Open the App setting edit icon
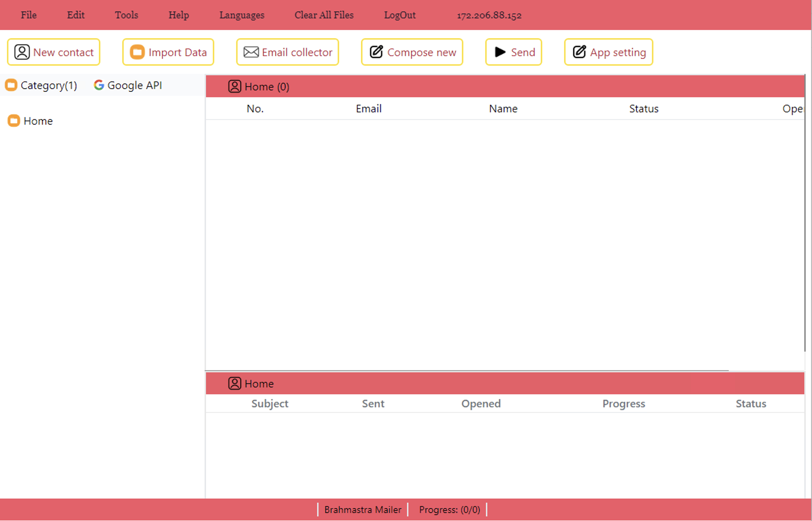Viewport: 812px width, 521px height. pos(579,52)
